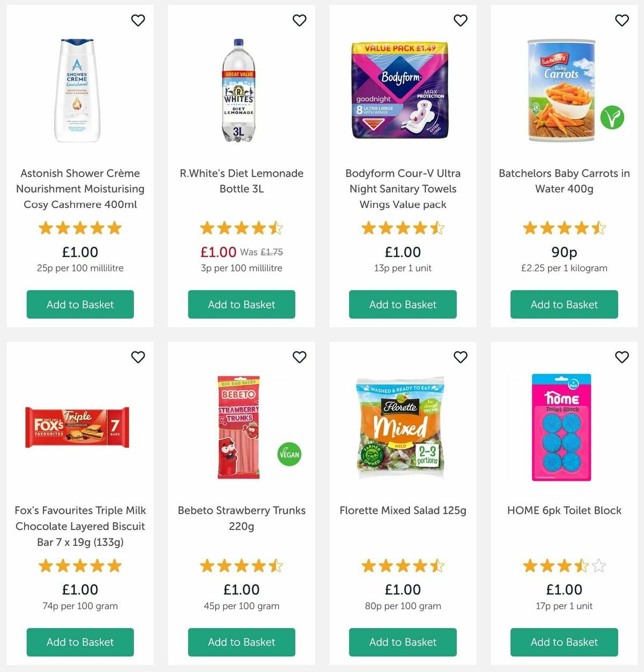This screenshot has width=644, height=672.
Task: Add HOME 6pk Toilet Block to Basket
Action: pyautogui.click(x=563, y=642)
